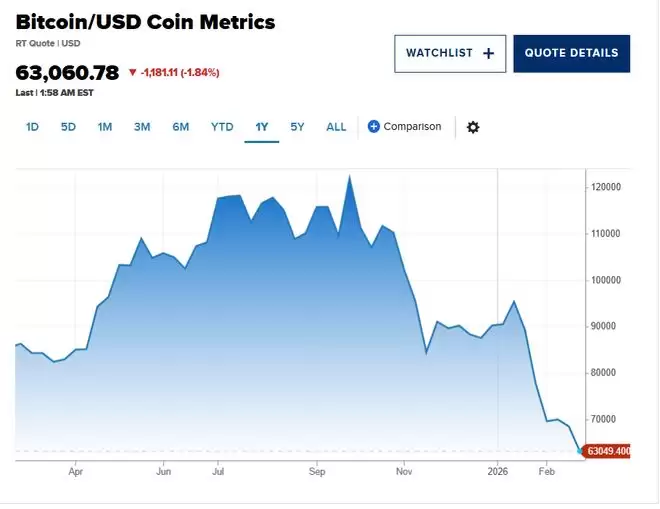Image resolution: width=660 pixels, height=509 pixels.
Task: Open the Comparison option
Action: tap(412, 127)
